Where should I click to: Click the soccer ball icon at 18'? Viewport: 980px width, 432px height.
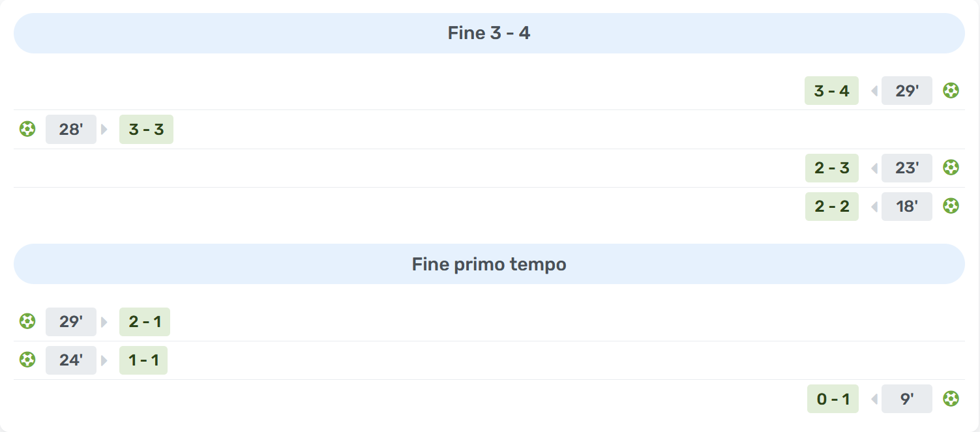pyautogui.click(x=951, y=207)
